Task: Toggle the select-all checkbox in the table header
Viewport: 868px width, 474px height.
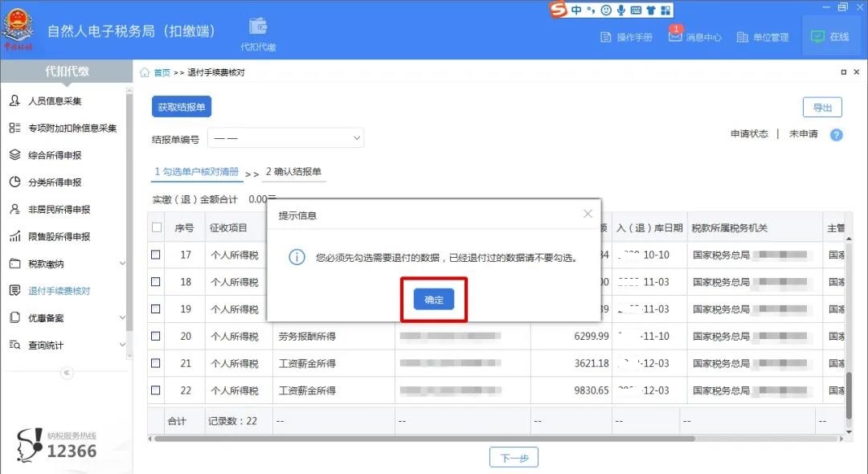Action: click(157, 227)
